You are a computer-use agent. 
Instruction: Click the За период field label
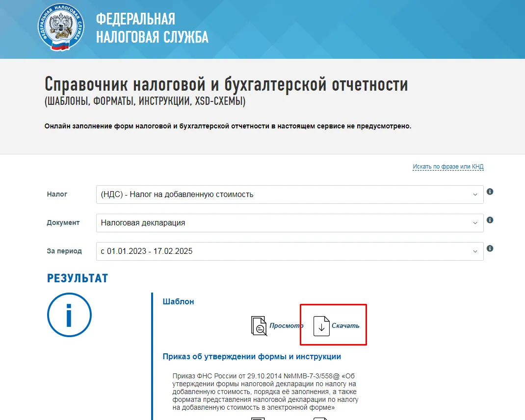(64, 251)
